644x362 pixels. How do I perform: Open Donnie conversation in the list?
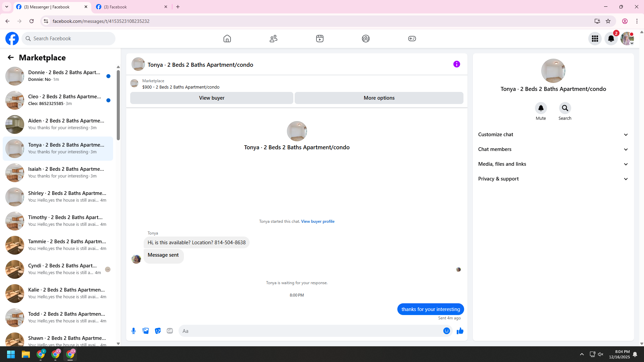(x=58, y=76)
